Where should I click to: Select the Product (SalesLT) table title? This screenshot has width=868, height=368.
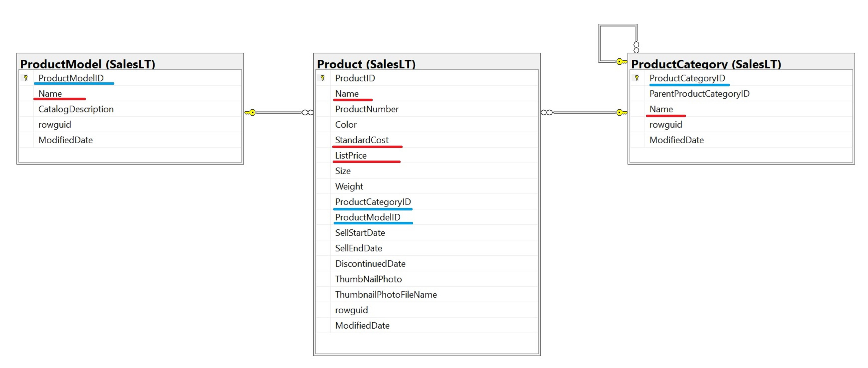click(x=366, y=64)
